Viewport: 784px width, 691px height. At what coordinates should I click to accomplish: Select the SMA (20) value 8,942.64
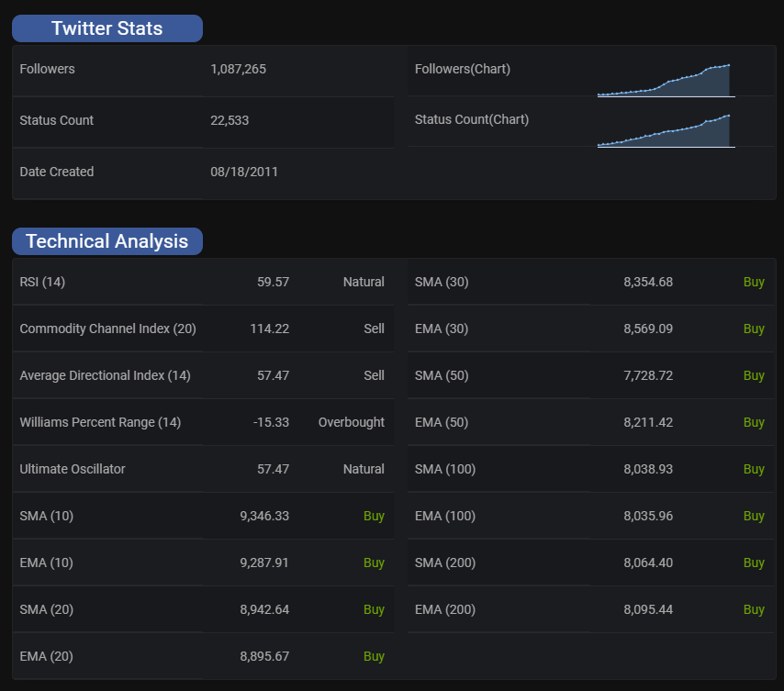pos(264,610)
